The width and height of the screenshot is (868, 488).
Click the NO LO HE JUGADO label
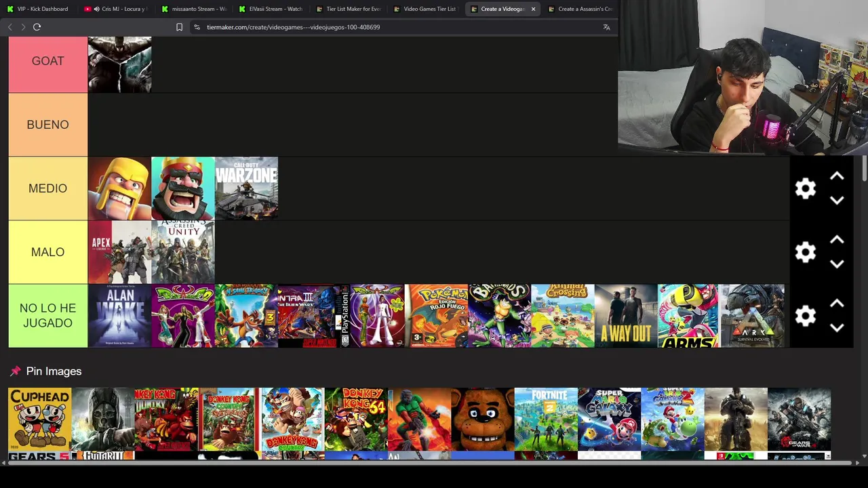pos(48,316)
